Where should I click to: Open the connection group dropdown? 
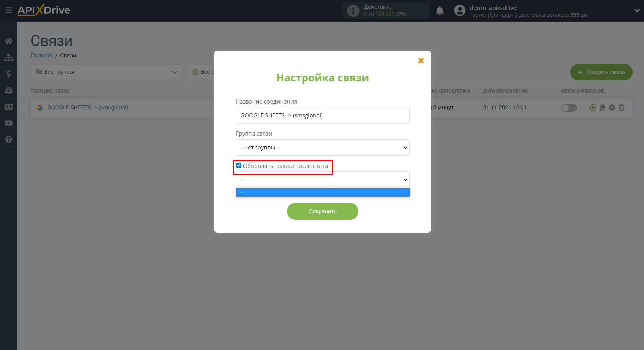322,147
